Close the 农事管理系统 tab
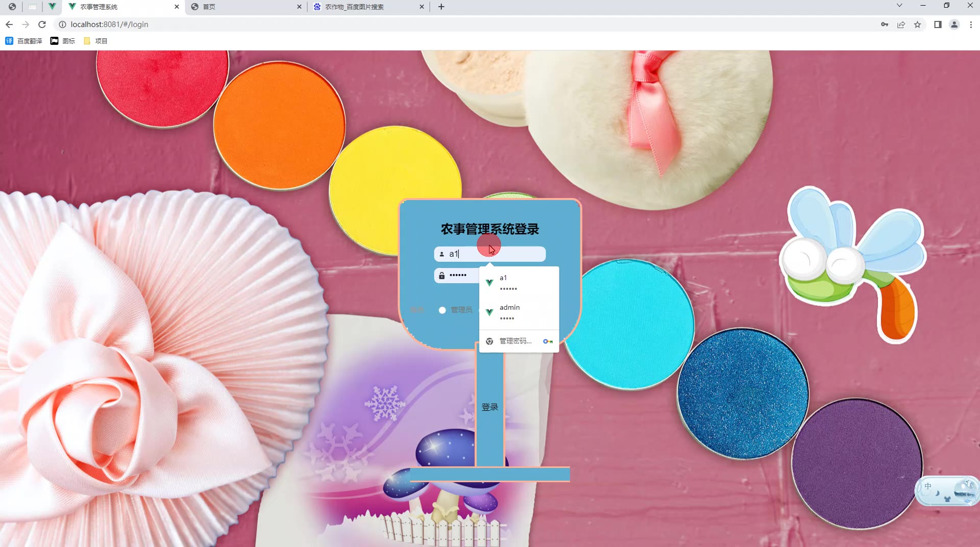This screenshot has height=547, width=980. coord(177,7)
